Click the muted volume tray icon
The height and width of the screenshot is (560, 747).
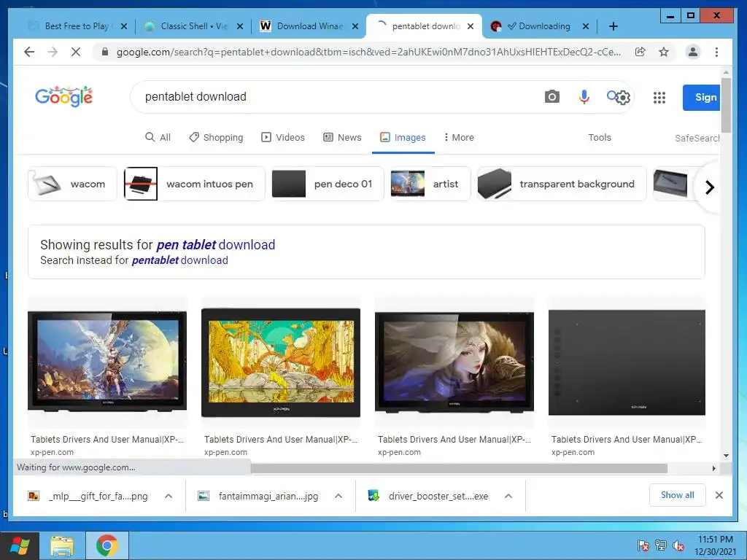click(x=678, y=545)
